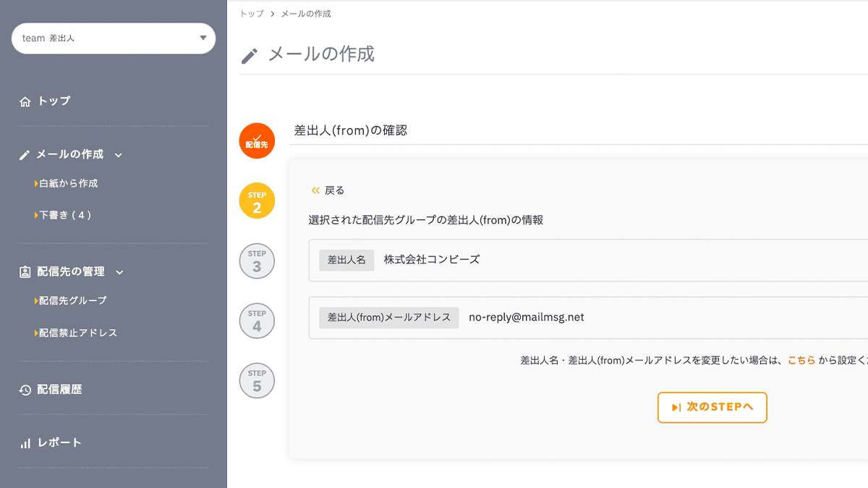Click the double-chevron icon before 戻る

tap(315, 190)
